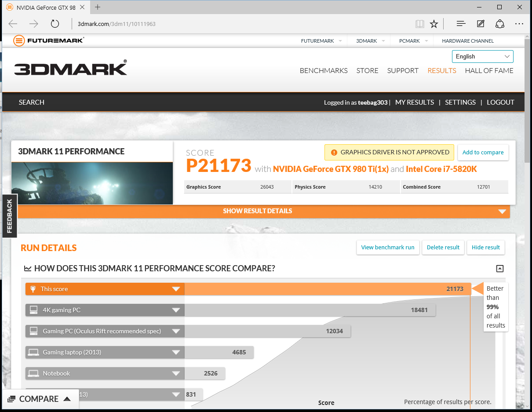Click the Futuremark orange logo icon
The height and width of the screenshot is (412, 532).
(18, 41)
